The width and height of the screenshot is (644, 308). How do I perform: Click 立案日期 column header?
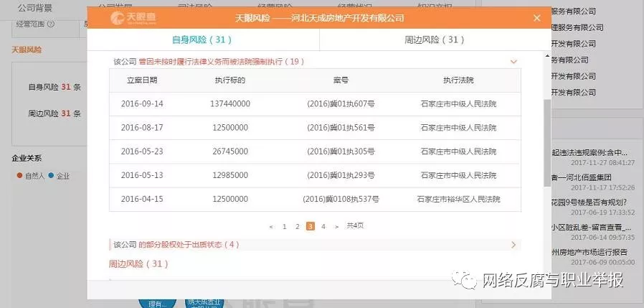142,80
